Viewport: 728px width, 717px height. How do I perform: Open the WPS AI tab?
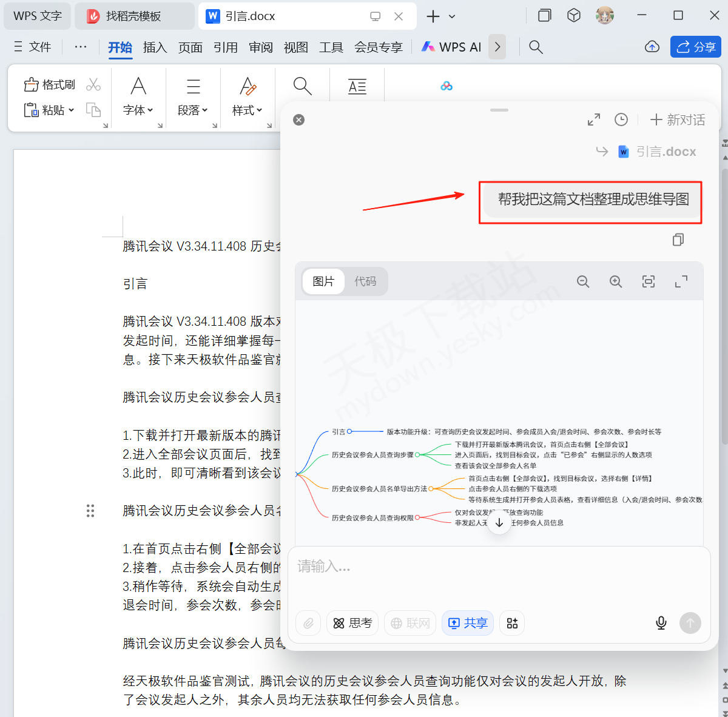[451, 47]
